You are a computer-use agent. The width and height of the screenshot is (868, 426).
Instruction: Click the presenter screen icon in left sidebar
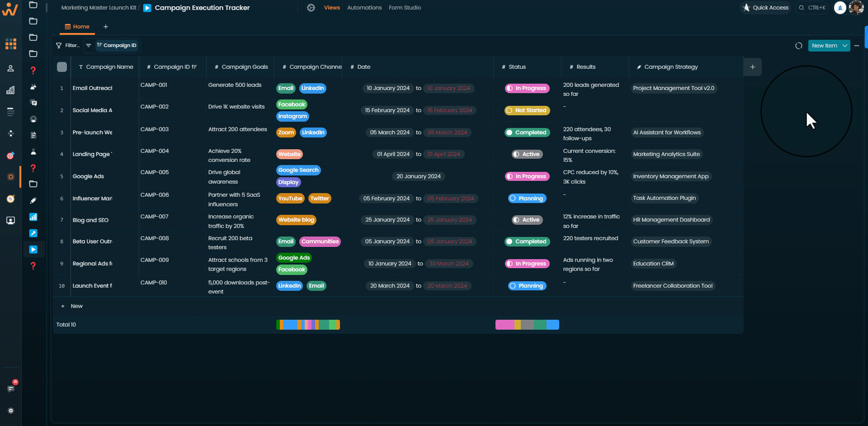coord(10,221)
